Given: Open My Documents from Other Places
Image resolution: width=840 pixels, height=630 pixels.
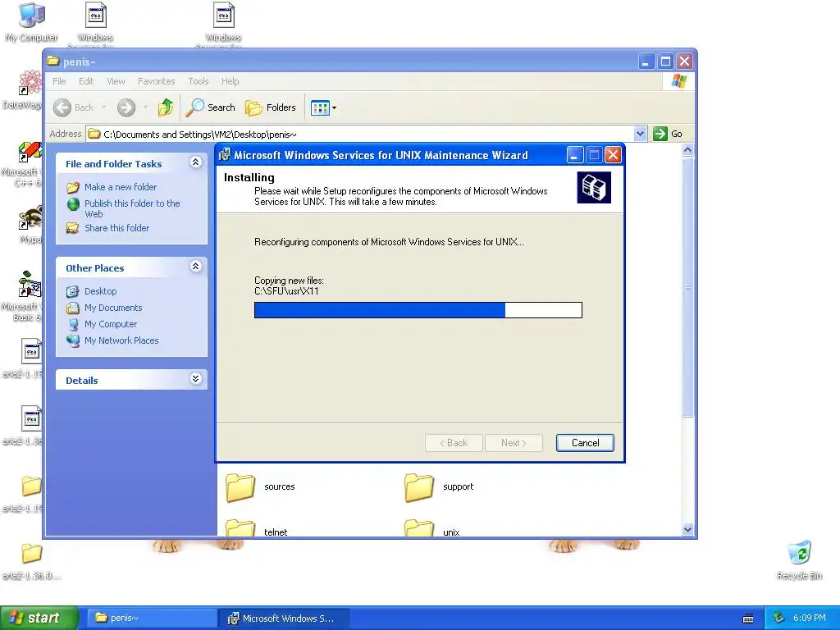Looking at the screenshot, I should coord(113,308).
